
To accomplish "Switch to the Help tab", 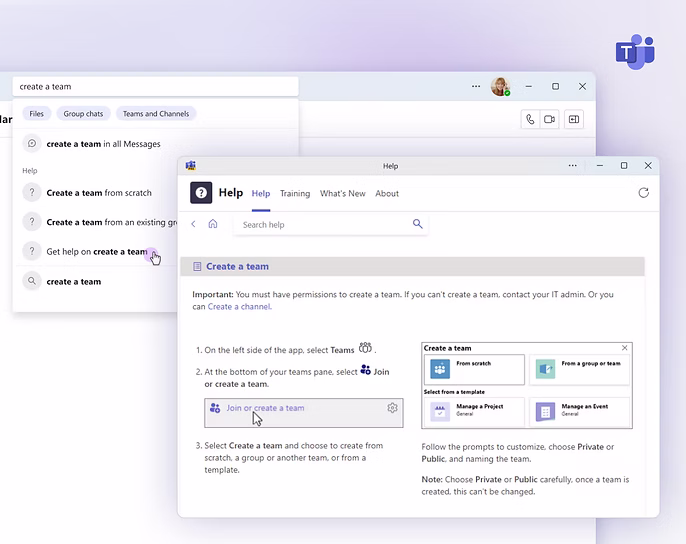I will [x=261, y=193].
